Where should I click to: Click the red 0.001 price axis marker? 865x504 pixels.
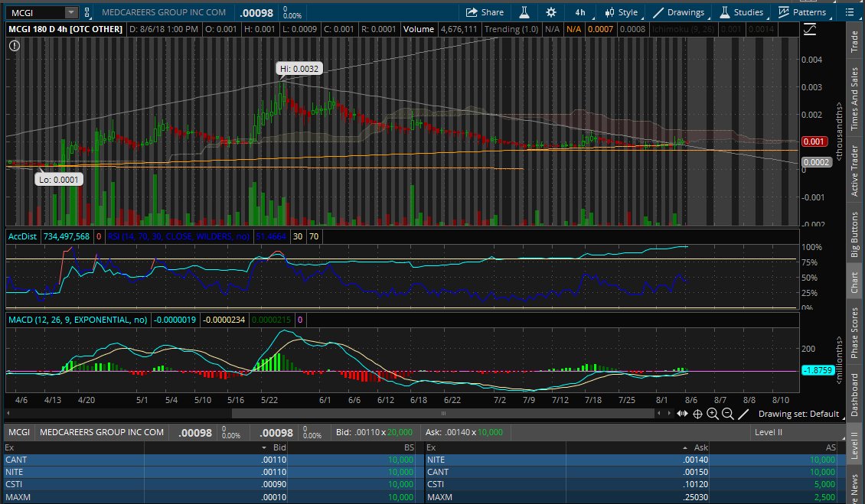coord(814,141)
